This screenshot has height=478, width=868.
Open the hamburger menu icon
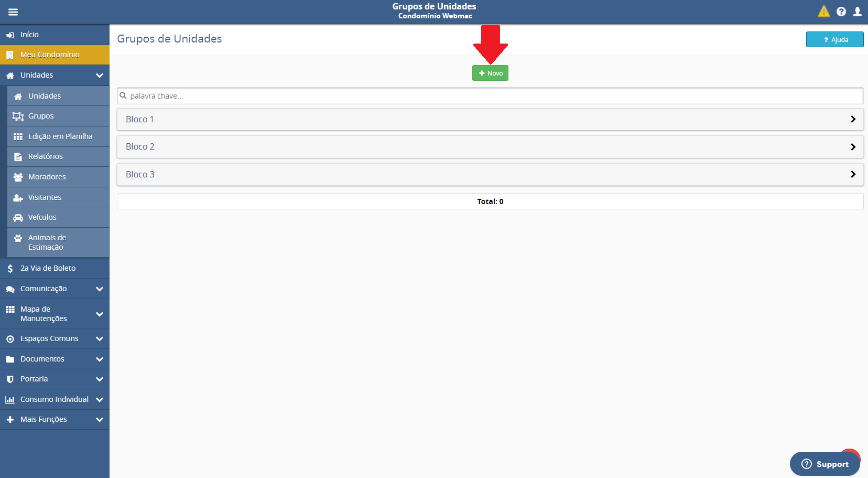(x=13, y=12)
